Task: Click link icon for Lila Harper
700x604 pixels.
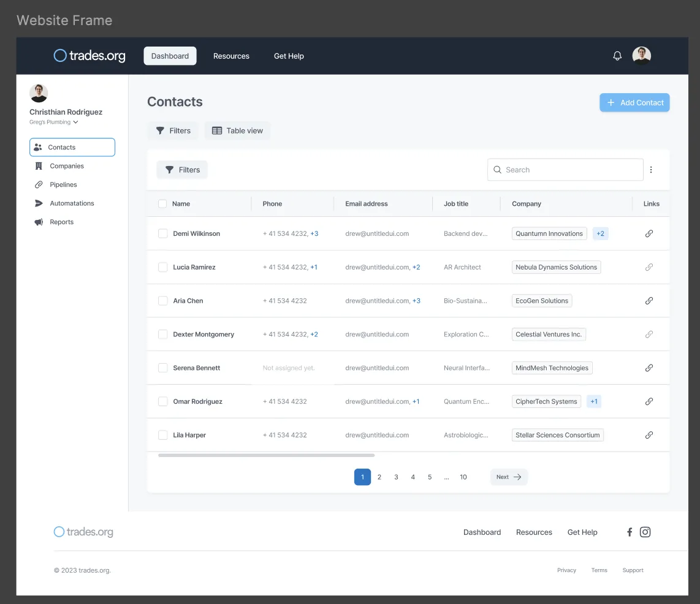Action: point(649,435)
